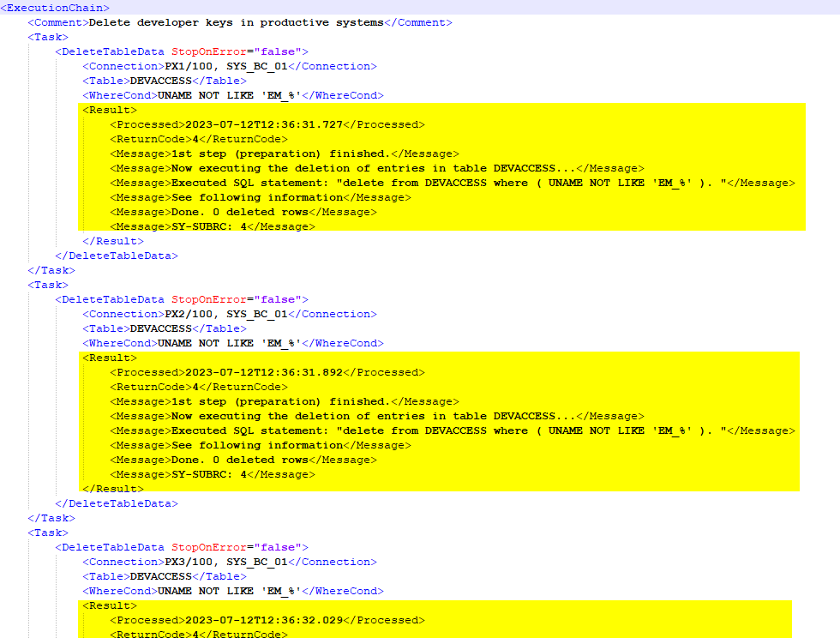Click 'See following information' message in PX2 result
The height and width of the screenshot is (638, 840).
click(261, 445)
